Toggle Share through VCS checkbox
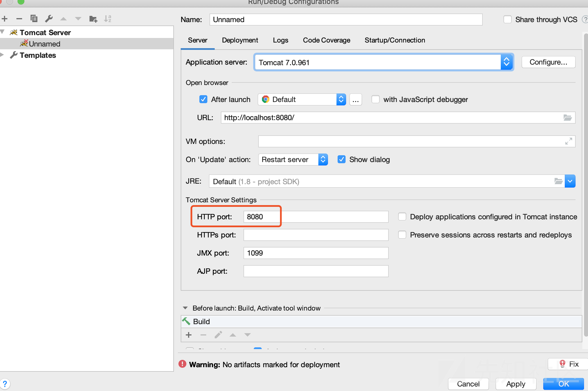This screenshot has height=391, width=588. [508, 20]
